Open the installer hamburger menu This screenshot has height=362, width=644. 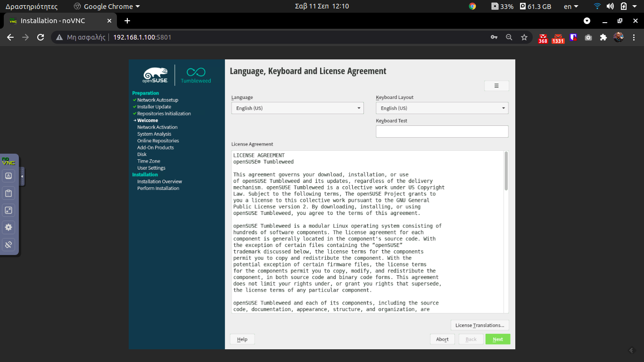click(496, 86)
